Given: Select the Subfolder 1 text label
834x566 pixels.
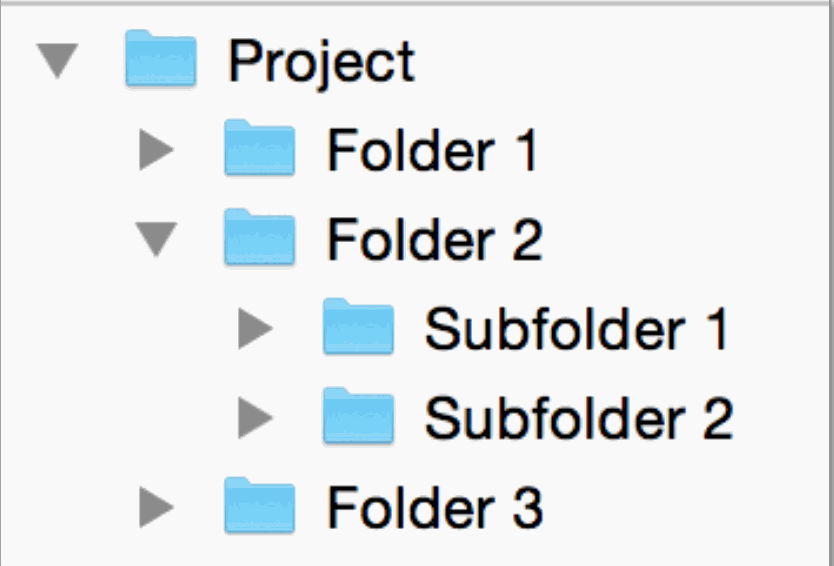Looking at the screenshot, I should point(577,329).
